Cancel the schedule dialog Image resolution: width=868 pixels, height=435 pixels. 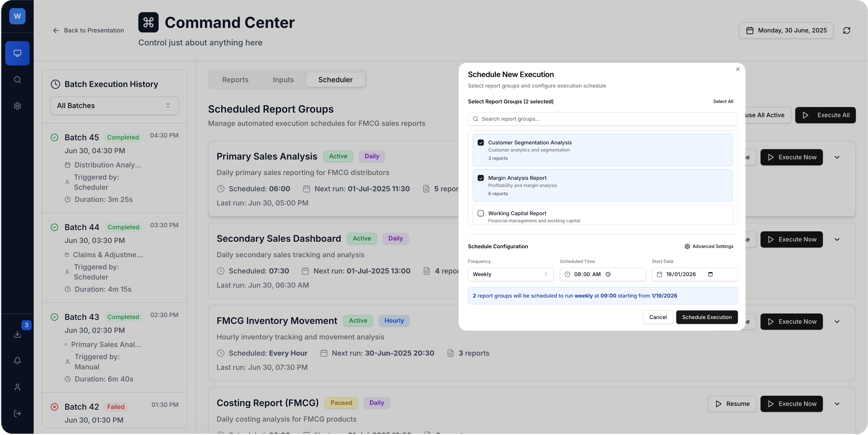click(x=658, y=317)
